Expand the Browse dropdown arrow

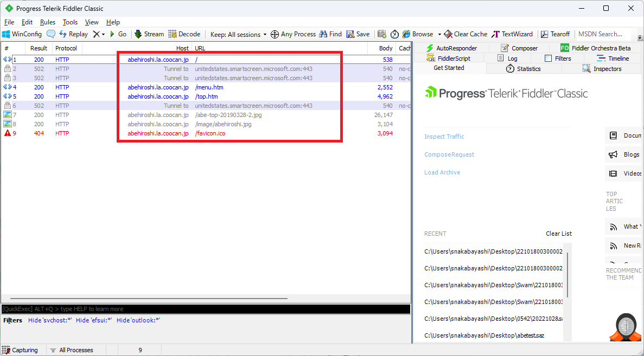(439, 35)
